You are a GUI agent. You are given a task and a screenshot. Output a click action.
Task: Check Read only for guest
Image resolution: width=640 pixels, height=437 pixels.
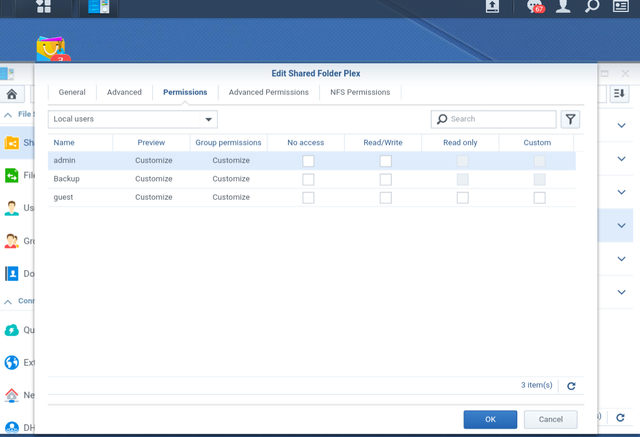[462, 197]
